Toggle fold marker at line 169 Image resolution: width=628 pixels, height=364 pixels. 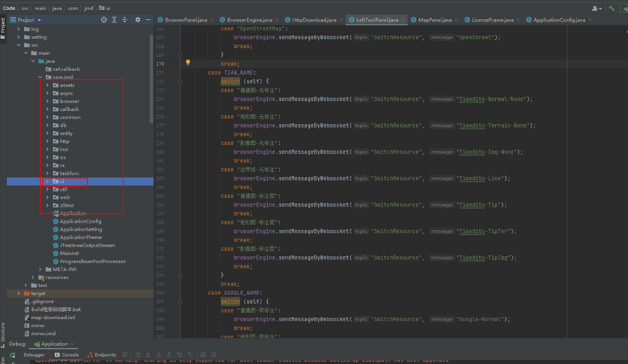(180, 55)
